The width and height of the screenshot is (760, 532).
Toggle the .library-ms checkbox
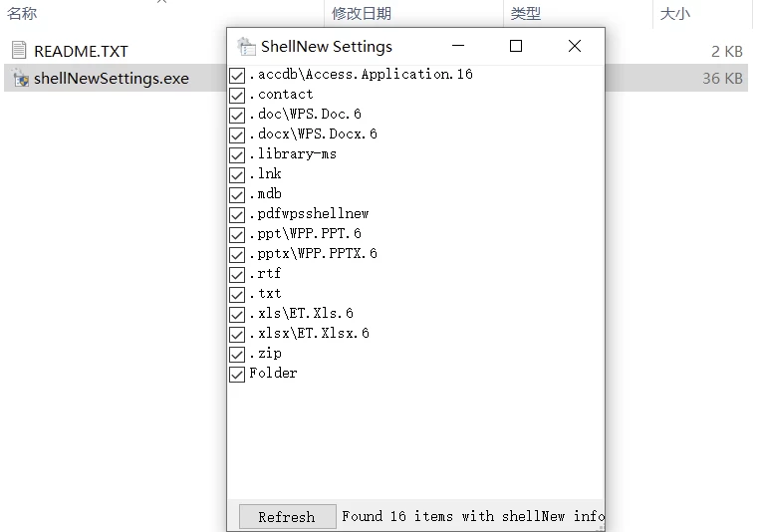(x=237, y=155)
